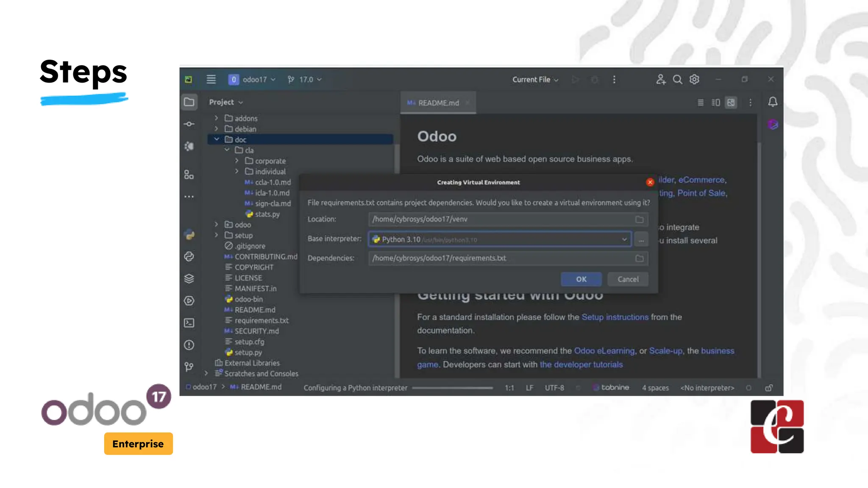This screenshot has width=868, height=488.
Task: Open the Python Packages tool window
Action: pos(189,279)
